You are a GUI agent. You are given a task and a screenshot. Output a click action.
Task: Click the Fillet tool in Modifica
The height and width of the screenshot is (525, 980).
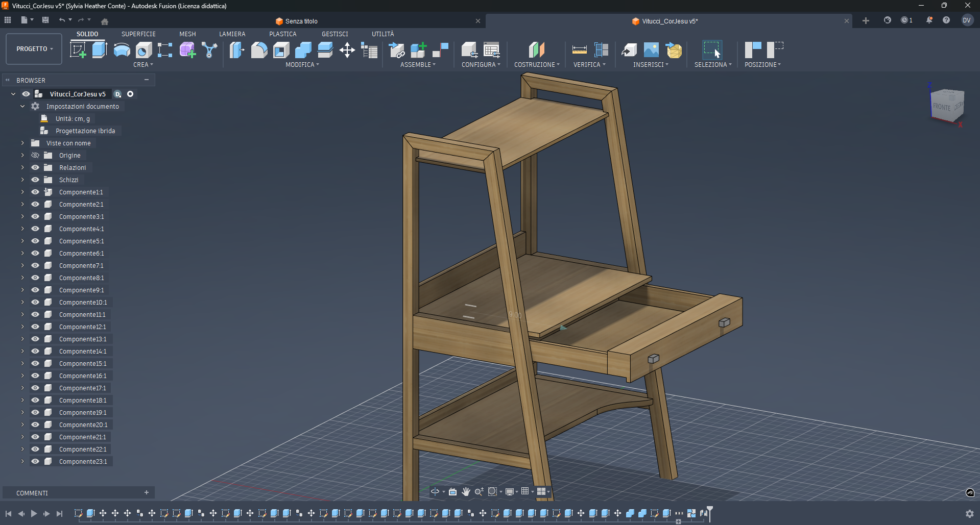[x=259, y=50]
